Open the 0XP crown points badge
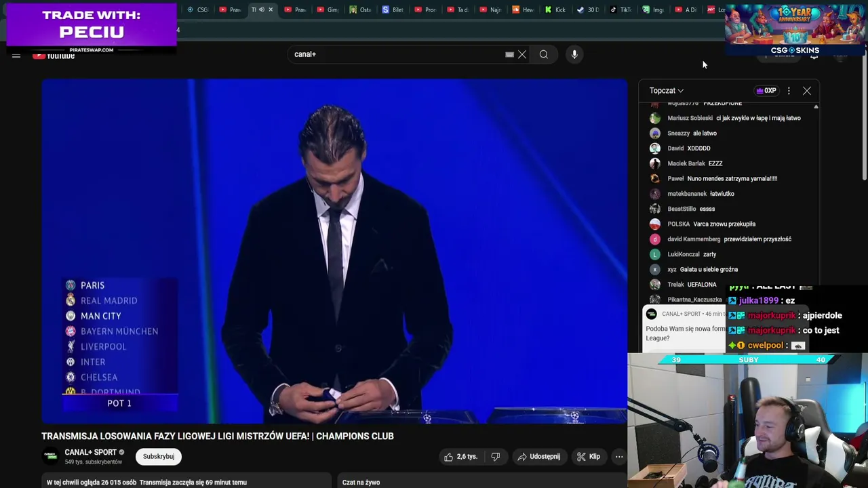The image size is (868, 488). [766, 90]
